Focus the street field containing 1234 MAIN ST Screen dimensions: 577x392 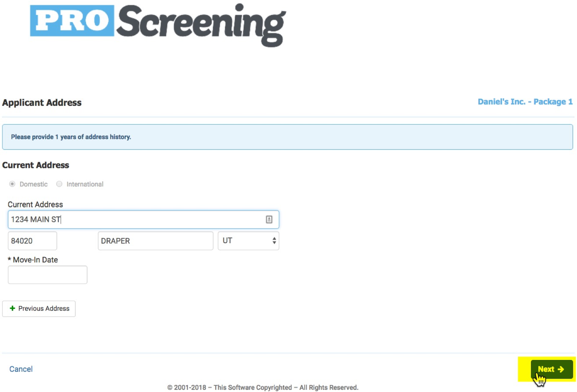click(136, 219)
